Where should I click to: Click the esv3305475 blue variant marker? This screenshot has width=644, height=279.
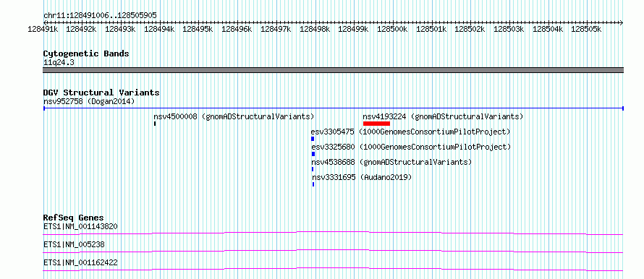[313, 139]
